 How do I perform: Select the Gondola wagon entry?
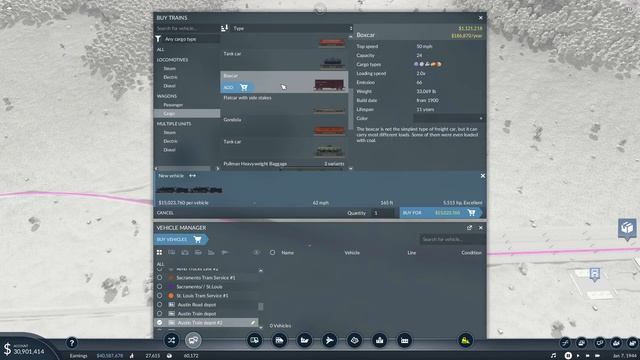[x=284, y=126]
